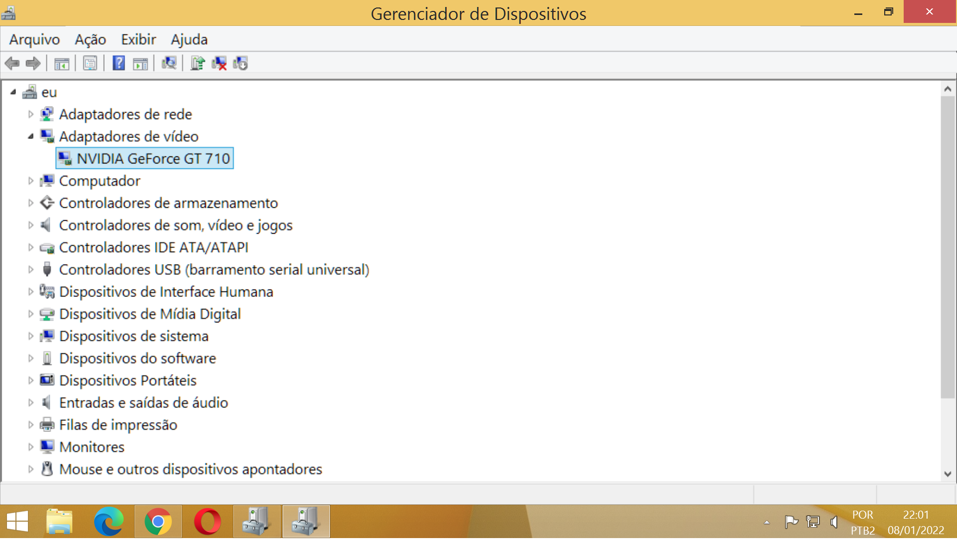Click the blue Help question mark icon
Image resolution: width=957 pixels, height=560 pixels.
[x=119, y=63]
